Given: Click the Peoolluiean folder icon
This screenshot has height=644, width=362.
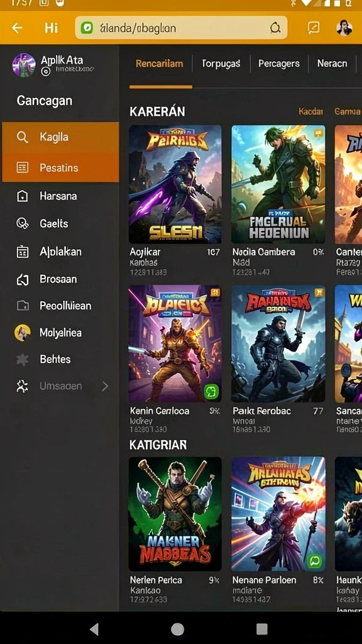Looking at the screenshot, I should (22, 306).
